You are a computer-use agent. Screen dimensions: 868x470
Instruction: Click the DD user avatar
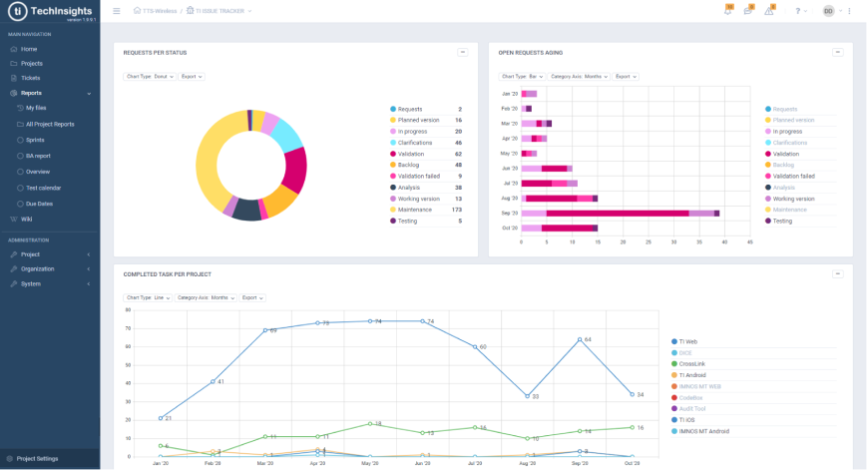coord(828,11)
